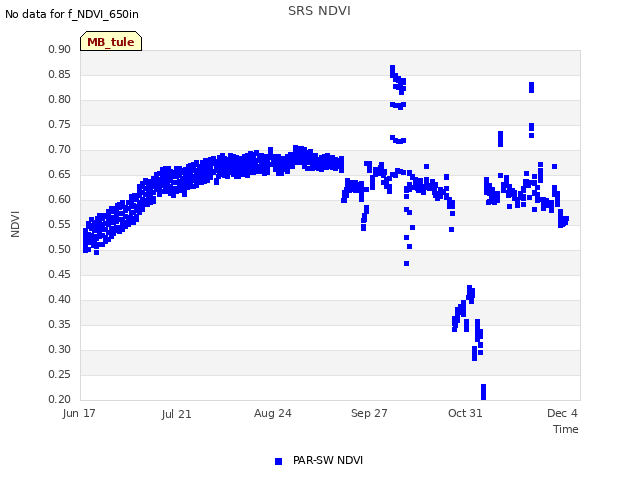
Task: Click the Jul 21 x-axis label
Action: pos(176,414)
